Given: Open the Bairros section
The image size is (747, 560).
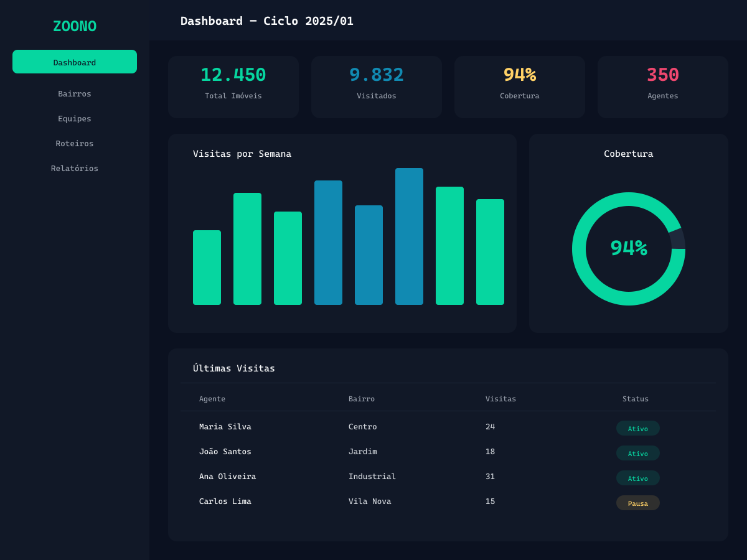Looking at the screenshot, I should click(x=74, y=93).
